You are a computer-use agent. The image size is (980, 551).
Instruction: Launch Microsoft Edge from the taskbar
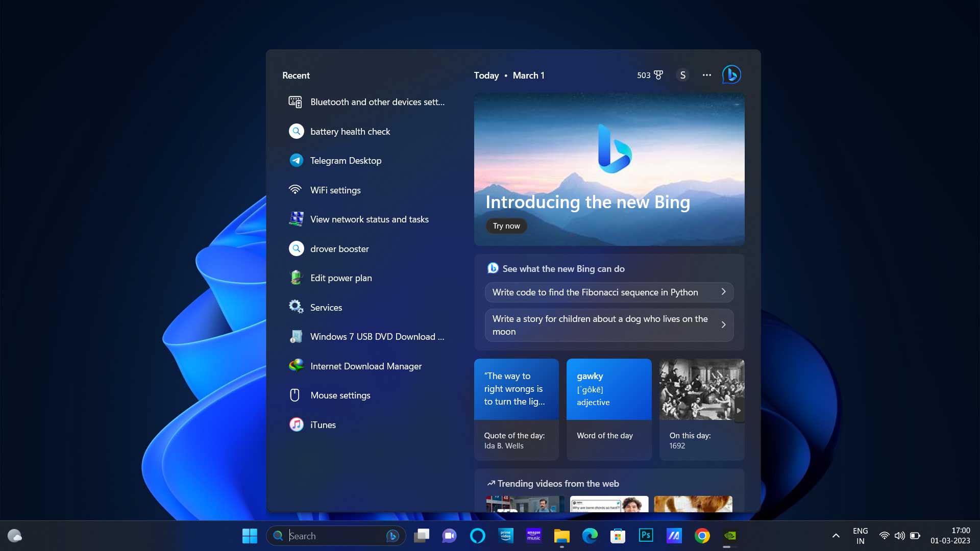pyautogui.click(x=590, y=536)
